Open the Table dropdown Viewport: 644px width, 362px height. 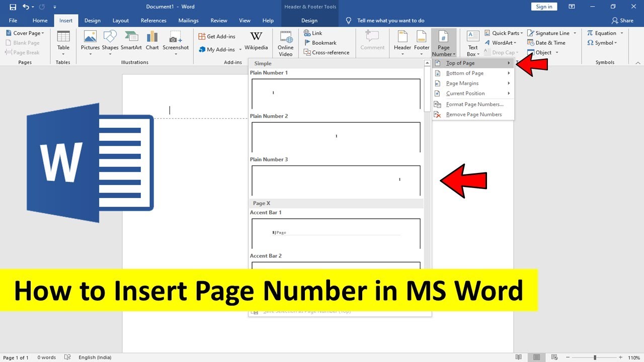click(63, 42)
